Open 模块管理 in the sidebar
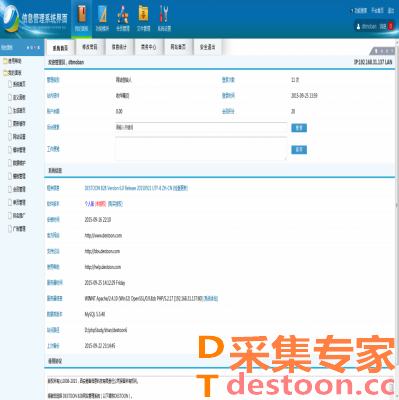The height and width of the screenshot is (400, 399). point(19,150)
